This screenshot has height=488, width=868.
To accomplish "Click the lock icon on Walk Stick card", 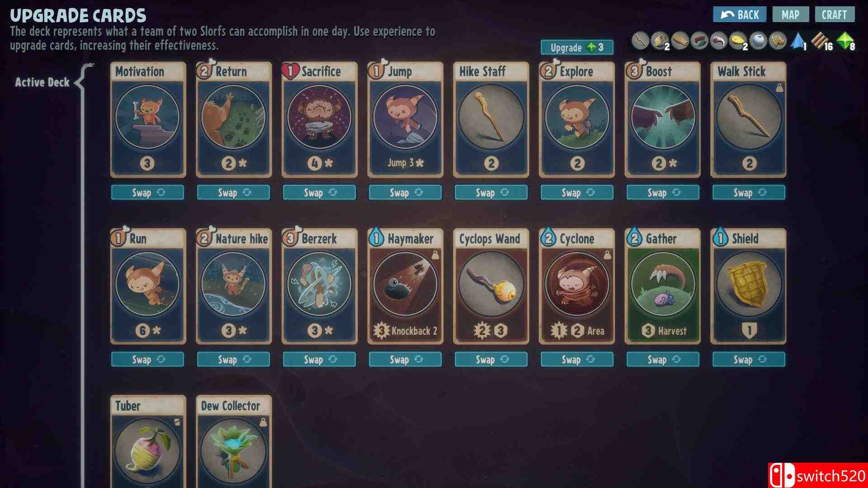I will point(779,89).
